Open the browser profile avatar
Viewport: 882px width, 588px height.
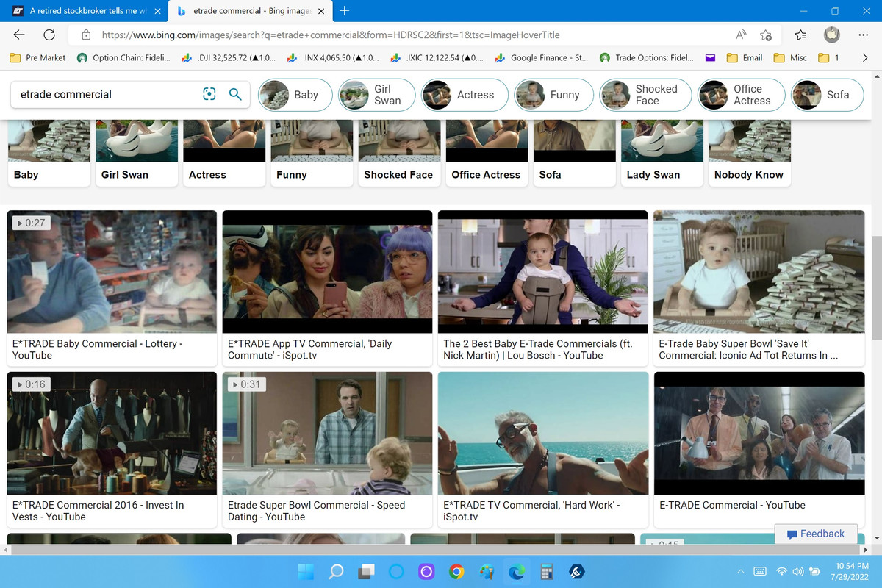pos(832,35)
